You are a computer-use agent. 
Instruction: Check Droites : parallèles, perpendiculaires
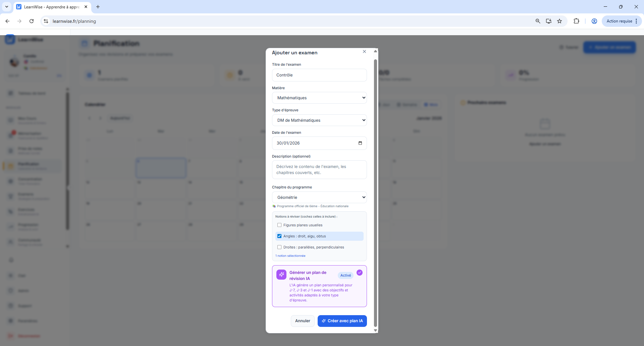click(279, 247)
